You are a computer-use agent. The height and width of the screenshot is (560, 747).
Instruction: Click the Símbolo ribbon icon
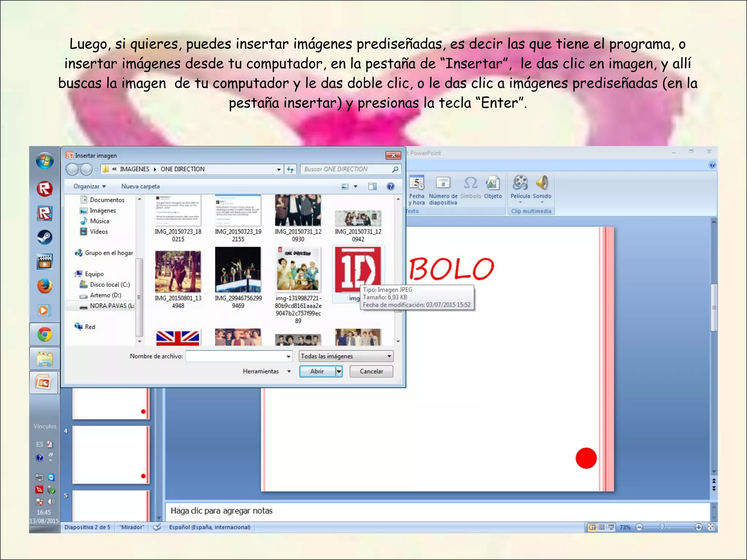471,188
